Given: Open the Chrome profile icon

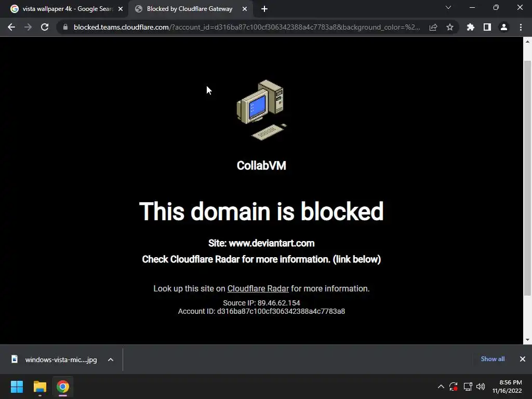Looking at the screenshot, I should pyautogui.click(x=504, y=27).
